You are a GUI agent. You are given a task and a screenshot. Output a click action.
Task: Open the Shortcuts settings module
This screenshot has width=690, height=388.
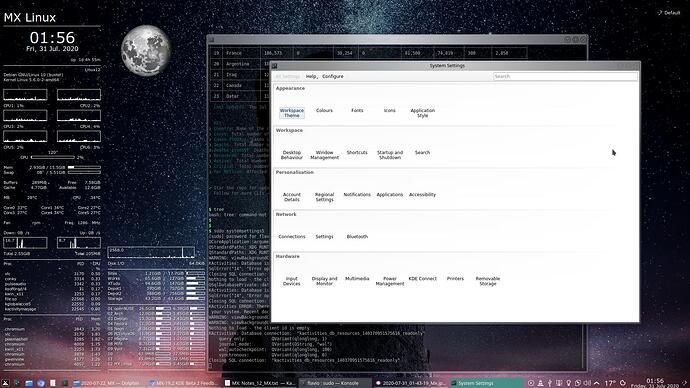point(357,153)
